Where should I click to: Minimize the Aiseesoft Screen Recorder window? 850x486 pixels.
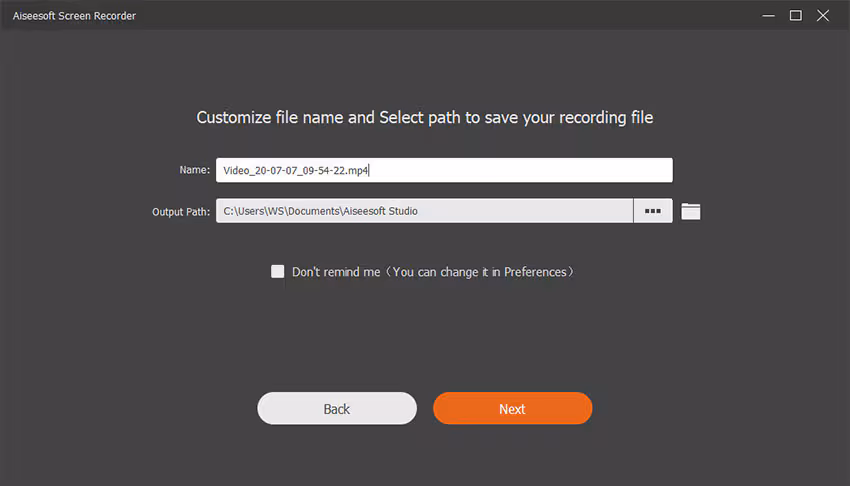click(x=768, y=15)
